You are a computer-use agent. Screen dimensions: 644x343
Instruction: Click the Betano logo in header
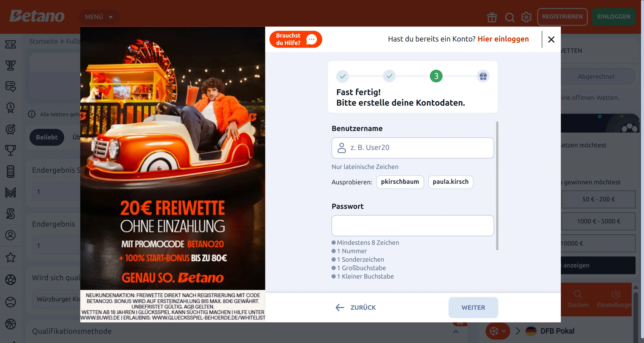[37, 16]
